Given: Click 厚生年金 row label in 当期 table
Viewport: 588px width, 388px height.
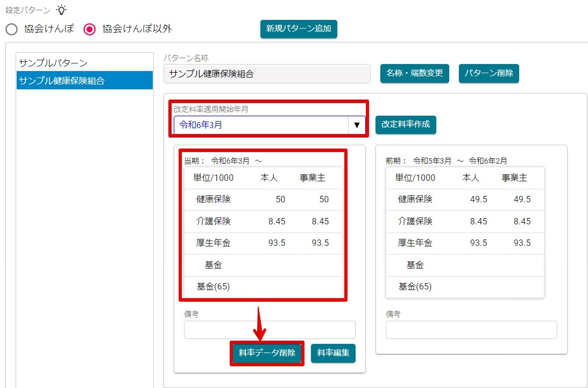Looking at the screenshot, I should [214, 243].
